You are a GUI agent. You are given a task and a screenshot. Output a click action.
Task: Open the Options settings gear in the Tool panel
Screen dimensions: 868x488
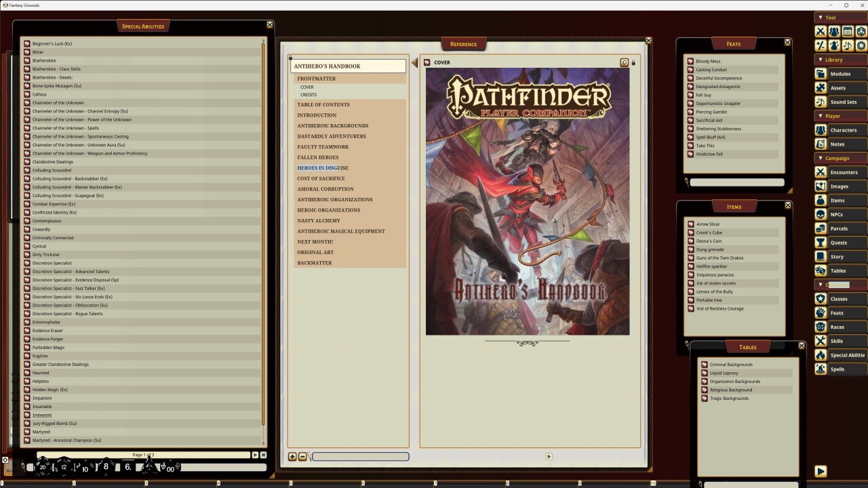pos(861,45)
